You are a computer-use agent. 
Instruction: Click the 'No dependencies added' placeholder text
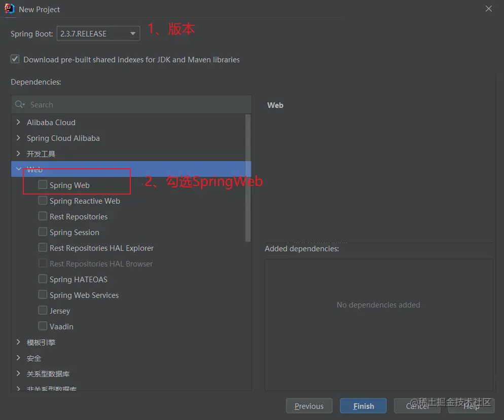(378, 304)
